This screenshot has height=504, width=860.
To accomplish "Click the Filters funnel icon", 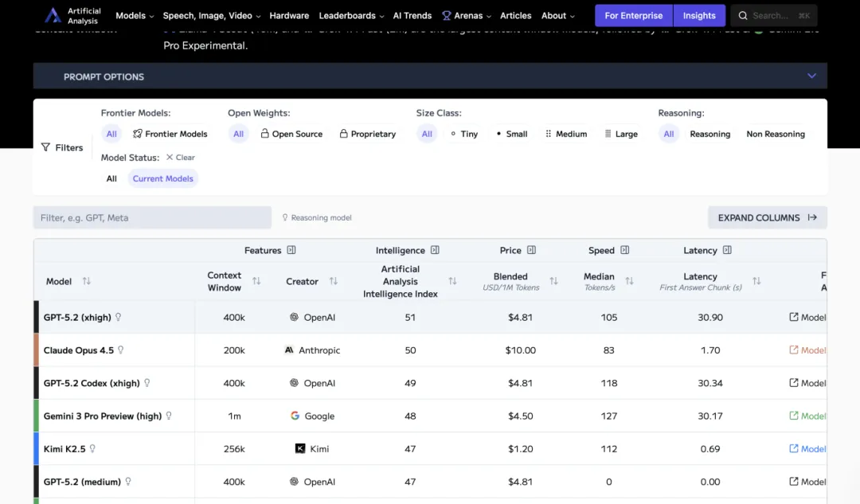I will pos(45,147).
